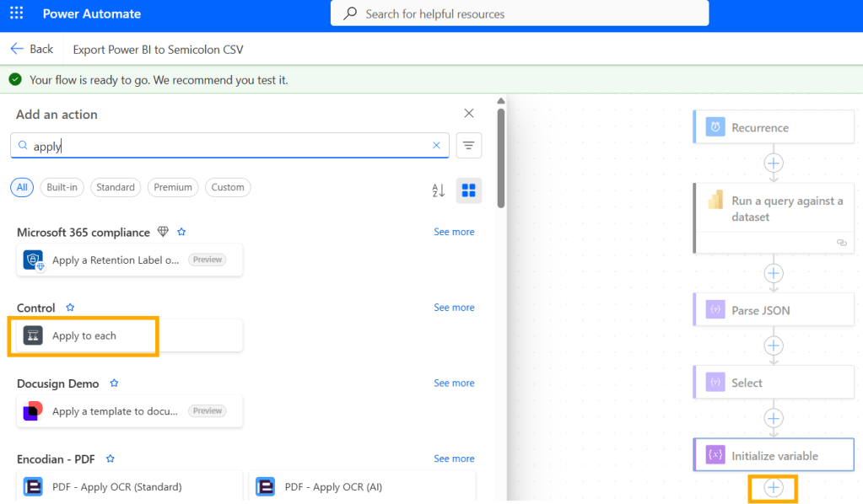This screenshot has width=863, height=504.
Task: Click the link icon on Run a query step
Action: tap(841, 243)
